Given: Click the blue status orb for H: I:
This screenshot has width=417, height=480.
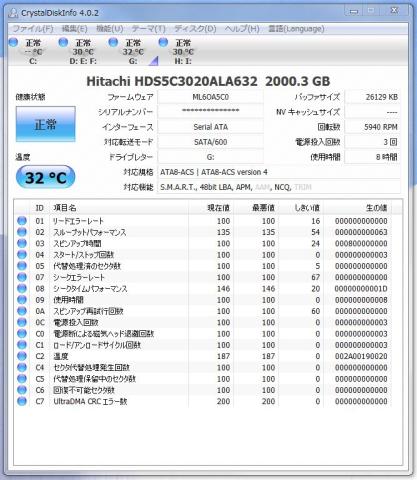Looking at the screenshot, I should click(163, 42).
